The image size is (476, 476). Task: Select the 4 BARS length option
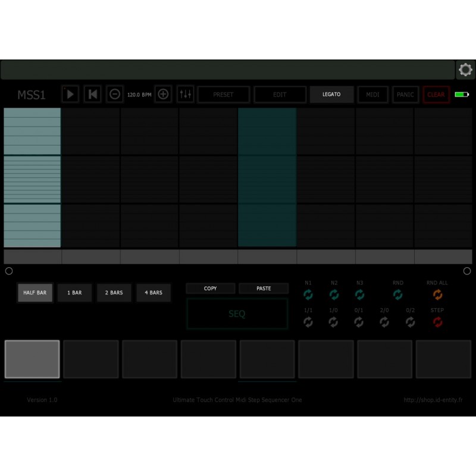[x=154, y=293]
